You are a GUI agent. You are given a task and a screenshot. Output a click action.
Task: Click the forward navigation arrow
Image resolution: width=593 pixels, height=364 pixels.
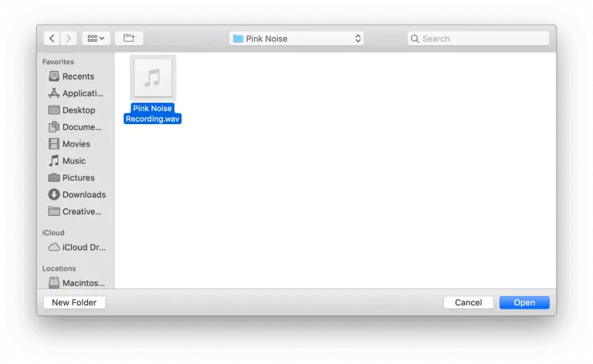(x=69, y=39)
